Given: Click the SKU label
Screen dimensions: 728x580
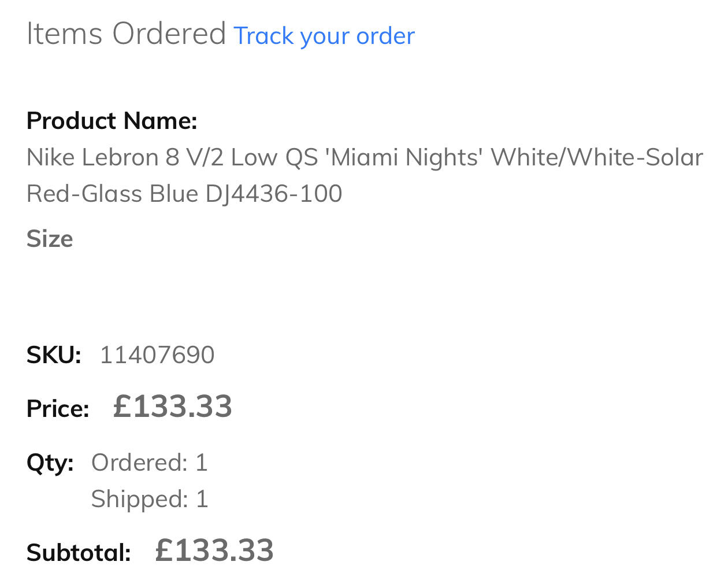Looking at the screenshot, I should click(x=54, y=355).
